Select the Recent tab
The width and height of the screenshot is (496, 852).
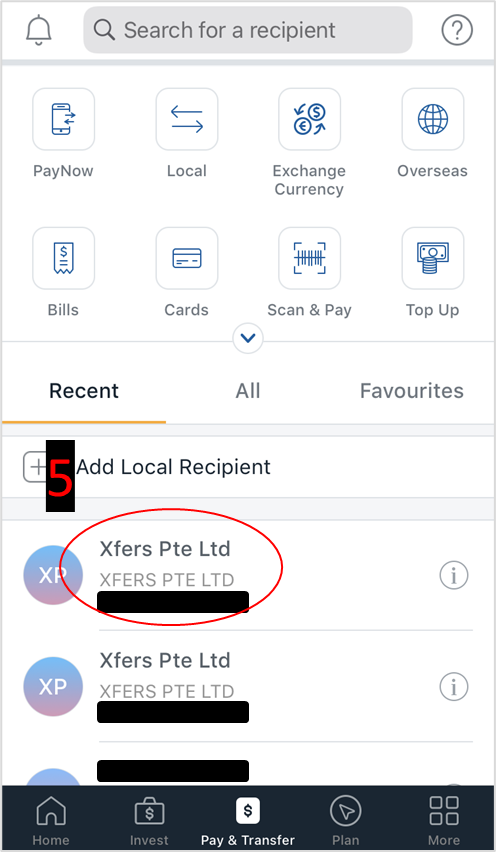(x=84, y=391)
